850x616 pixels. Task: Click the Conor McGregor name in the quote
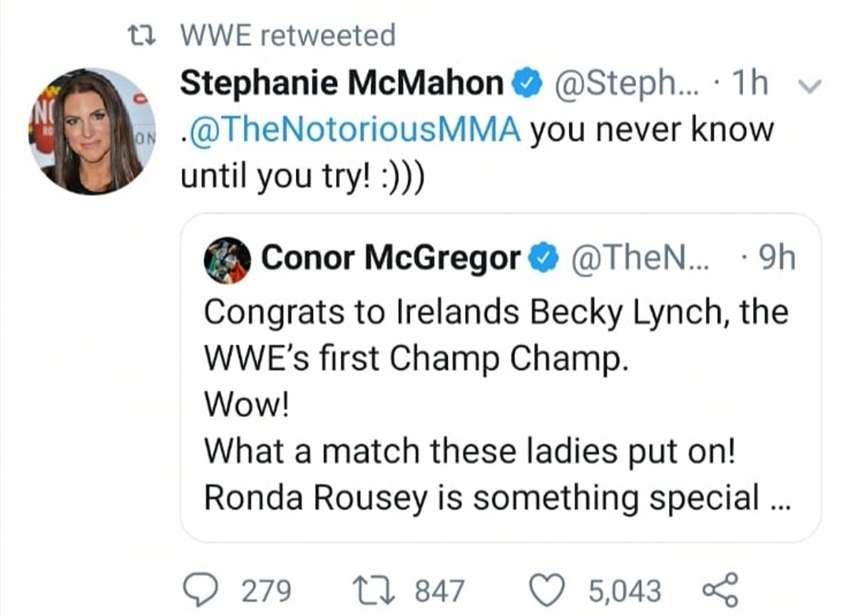391,257
